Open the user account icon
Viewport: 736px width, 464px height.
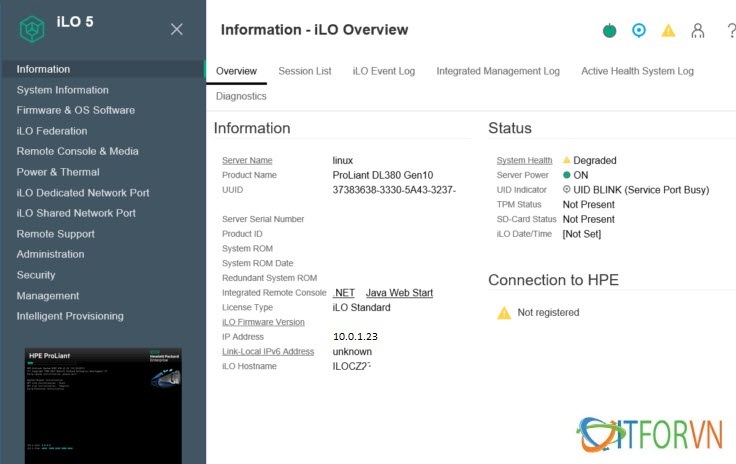click(x=698, y=31)
